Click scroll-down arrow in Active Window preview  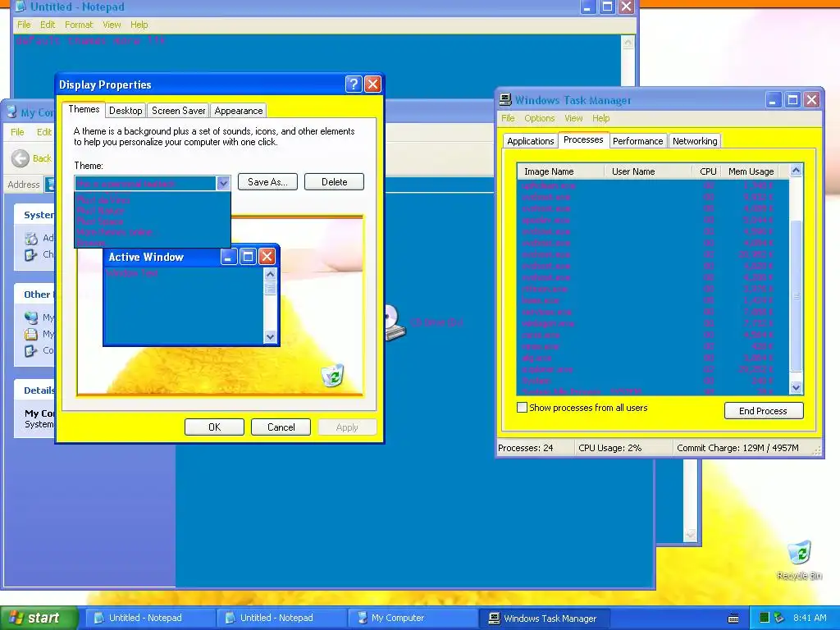270,336
